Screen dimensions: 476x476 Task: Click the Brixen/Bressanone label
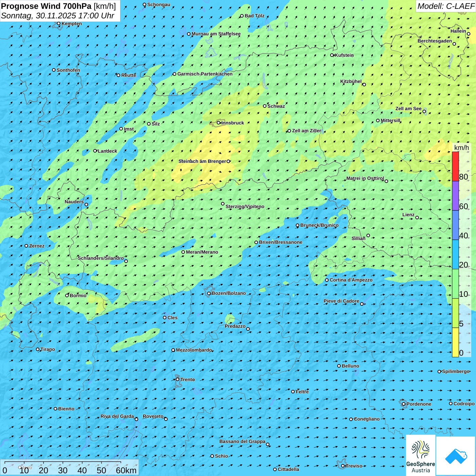[280, 242]
